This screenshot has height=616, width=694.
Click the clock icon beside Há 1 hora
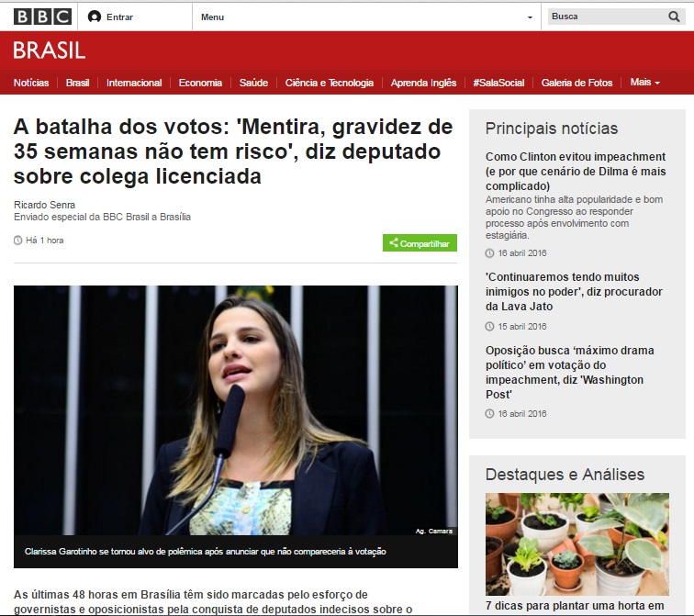[17, 241]
